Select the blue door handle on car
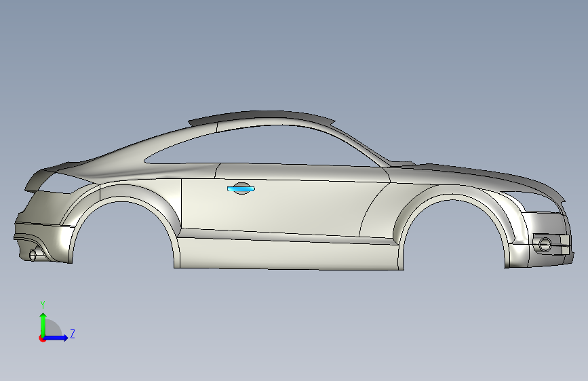The height and width of the screenshot is (381, 588). click(241, 189)
